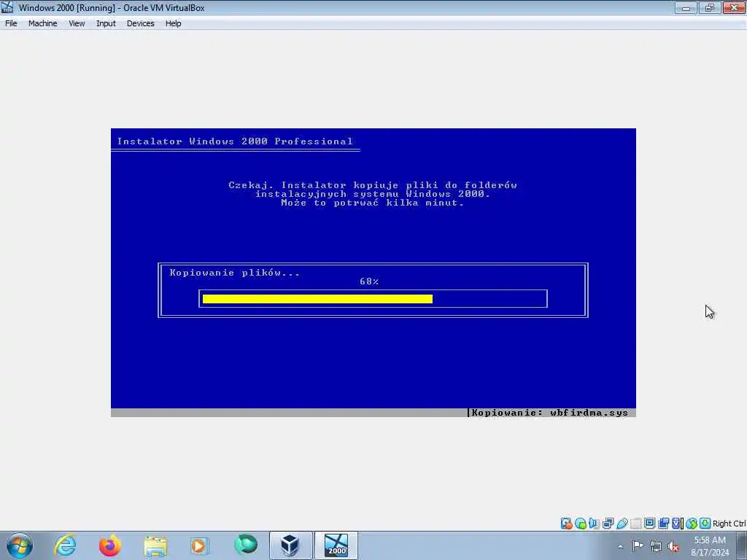The height and width of the screenshot is (560, 747).
Task: Click the USB device indicator icon
Action: [x=622, y=524]
